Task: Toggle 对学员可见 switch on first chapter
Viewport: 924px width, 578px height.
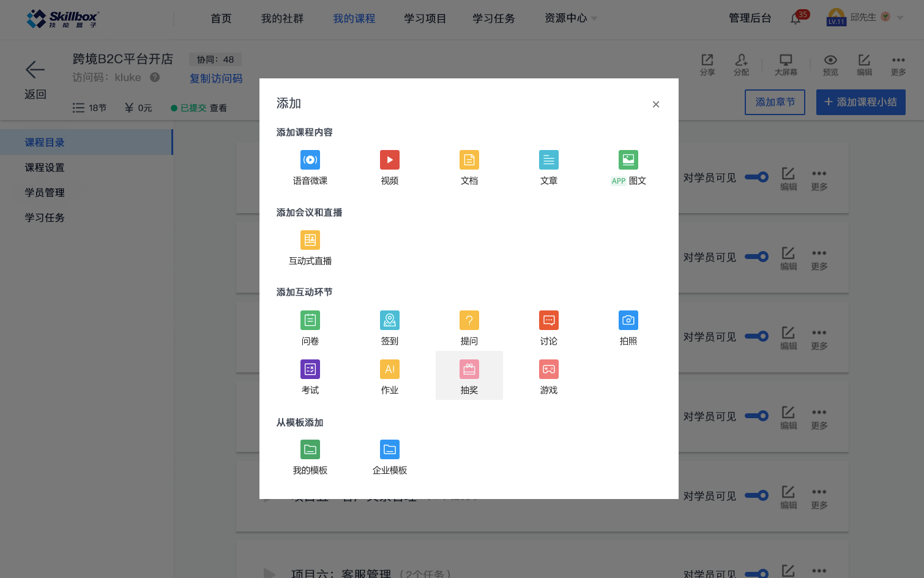Action: tap(757, 178)
